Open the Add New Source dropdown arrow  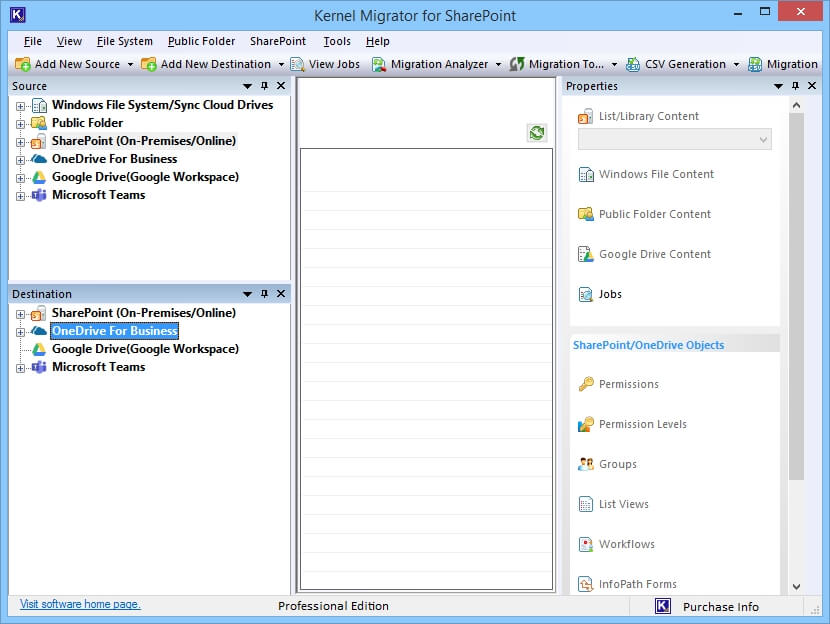click(130, 65)
